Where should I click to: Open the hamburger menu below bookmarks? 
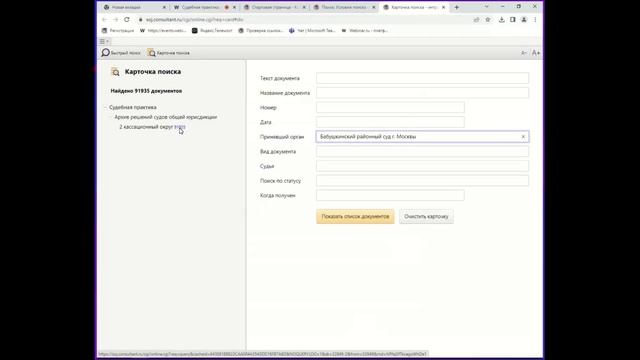(x=103, y=41)
